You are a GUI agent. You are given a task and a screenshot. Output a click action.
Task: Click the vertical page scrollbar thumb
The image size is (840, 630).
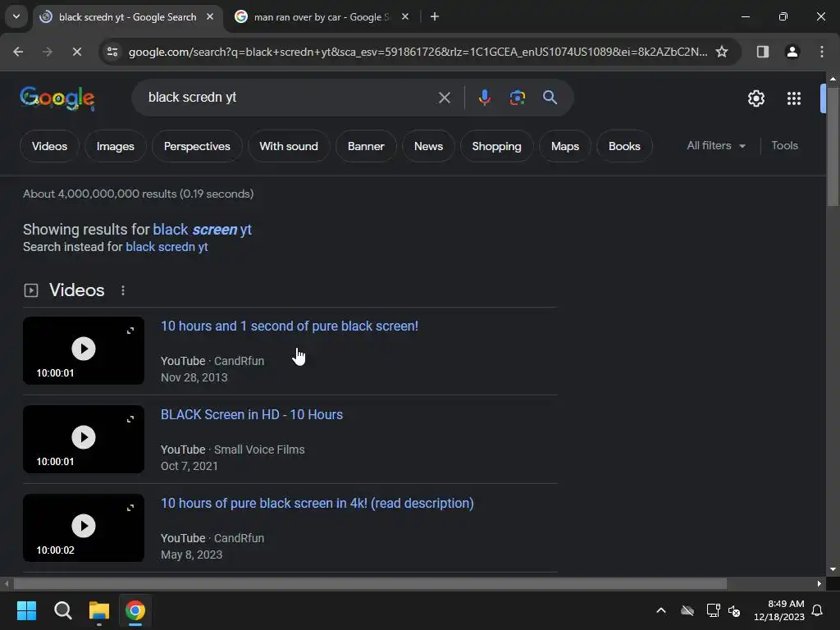833,146
